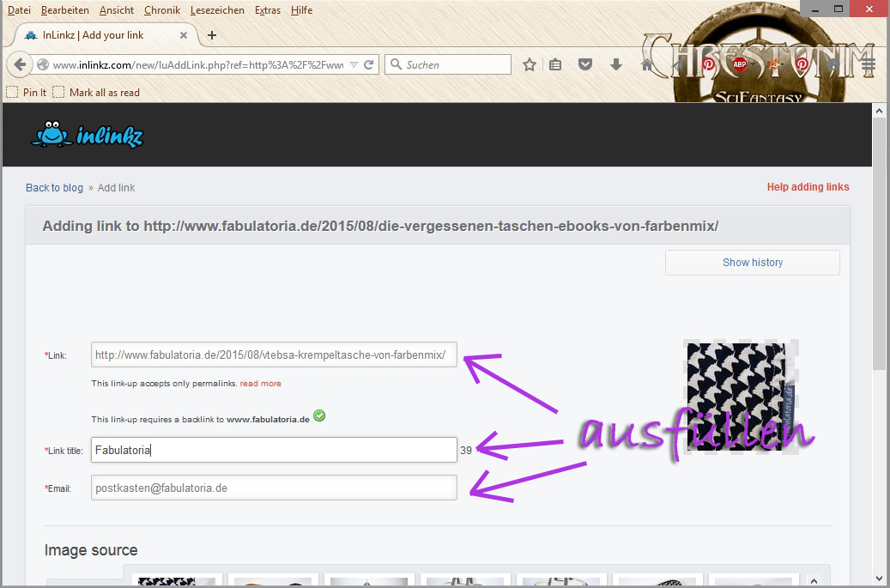Open the URL history dropdown arrow
Screen dimensions: 890x588
tap(354, 64)
